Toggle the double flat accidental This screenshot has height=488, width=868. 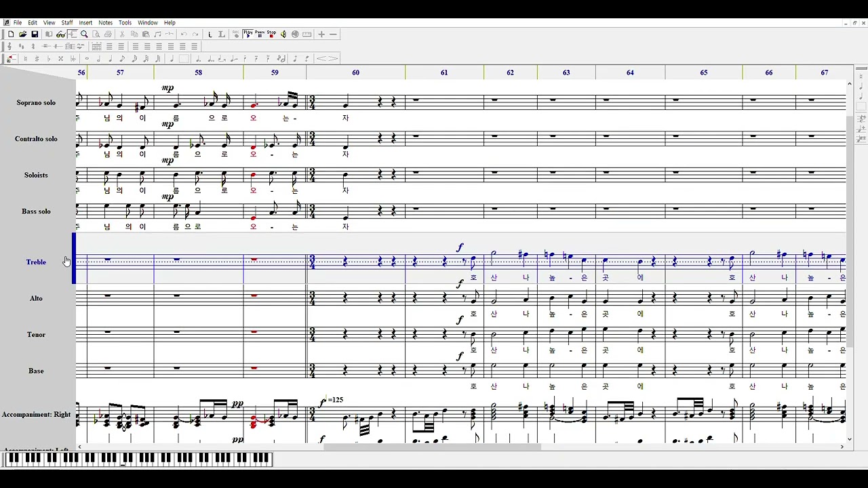[73, 58]
